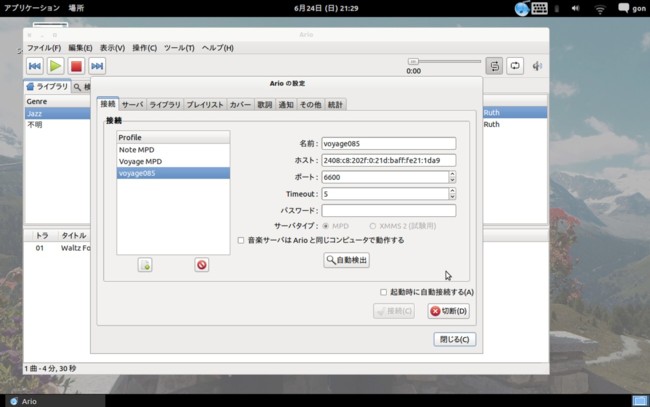
Task: Select 不明 in the Genre list
Action: click(x=58, y=125)
